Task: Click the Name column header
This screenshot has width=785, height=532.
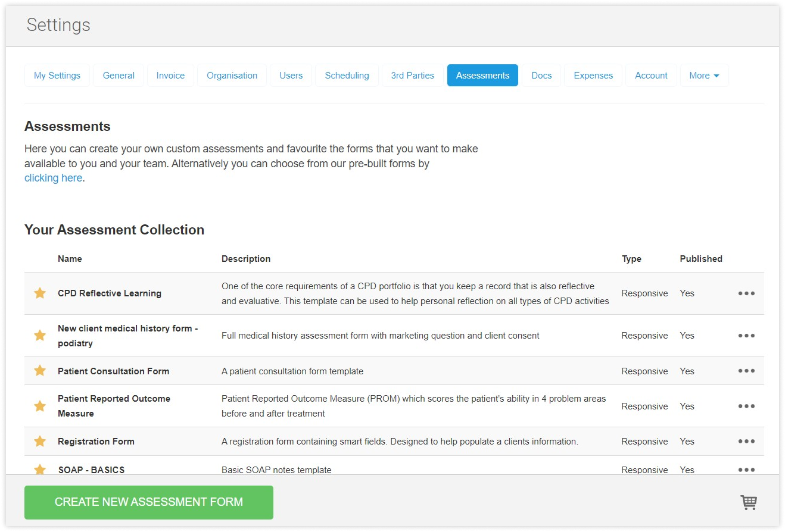Action: click(x=70, y=259)
